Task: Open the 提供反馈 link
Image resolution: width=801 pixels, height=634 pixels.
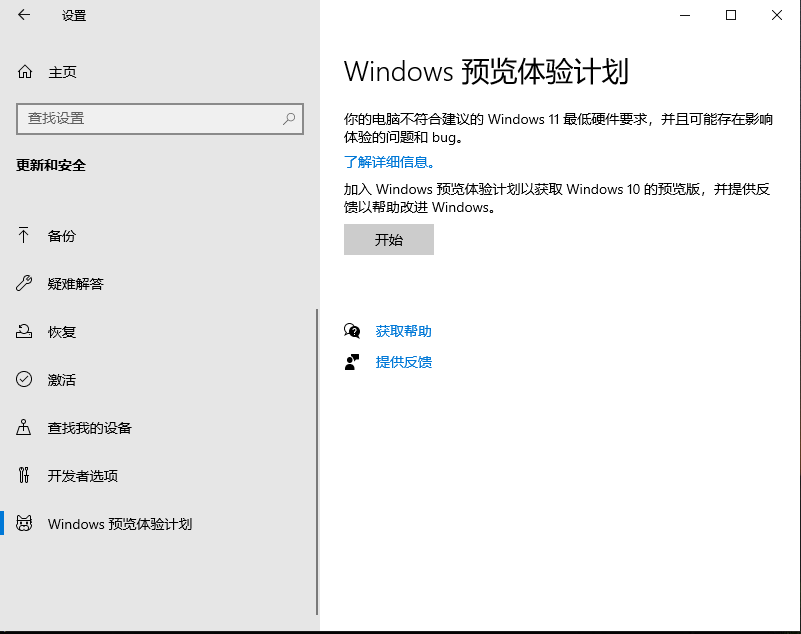Action: 404,362
